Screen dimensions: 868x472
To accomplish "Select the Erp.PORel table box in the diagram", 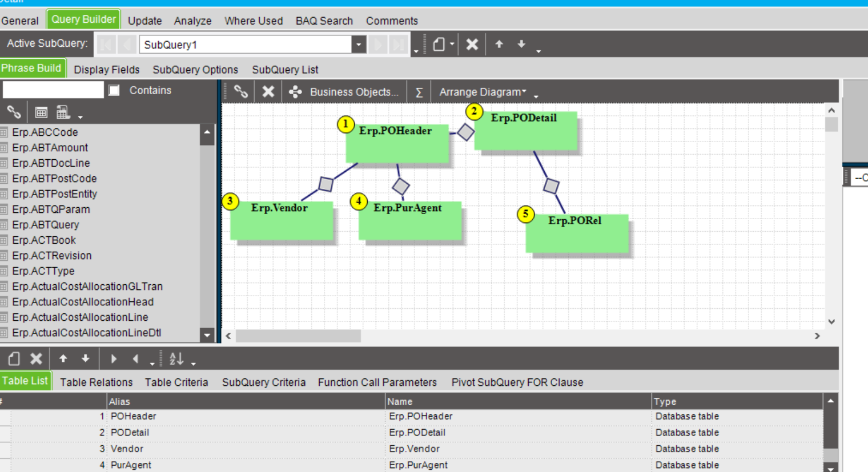I will click(x=577, y=233).
